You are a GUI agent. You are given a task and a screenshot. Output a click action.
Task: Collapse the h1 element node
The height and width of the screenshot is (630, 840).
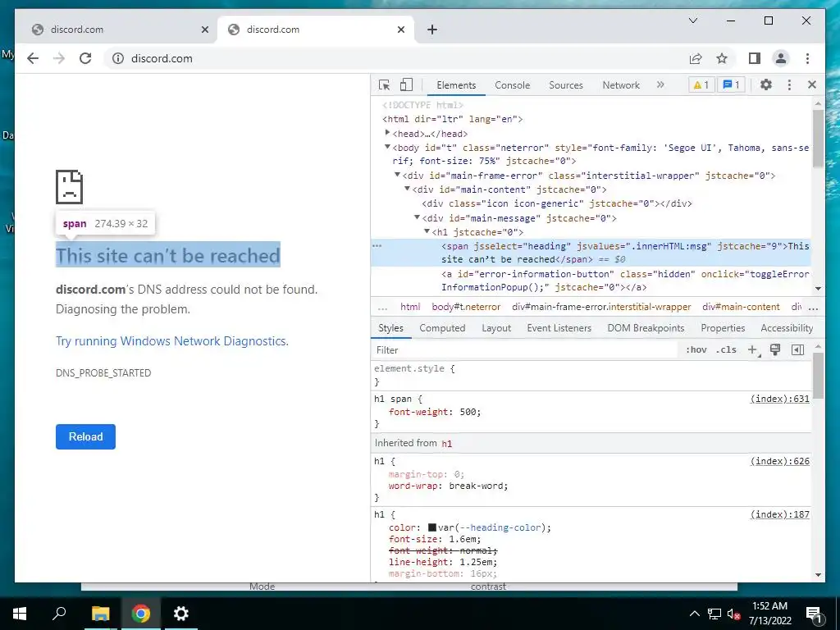pos(427,231)
